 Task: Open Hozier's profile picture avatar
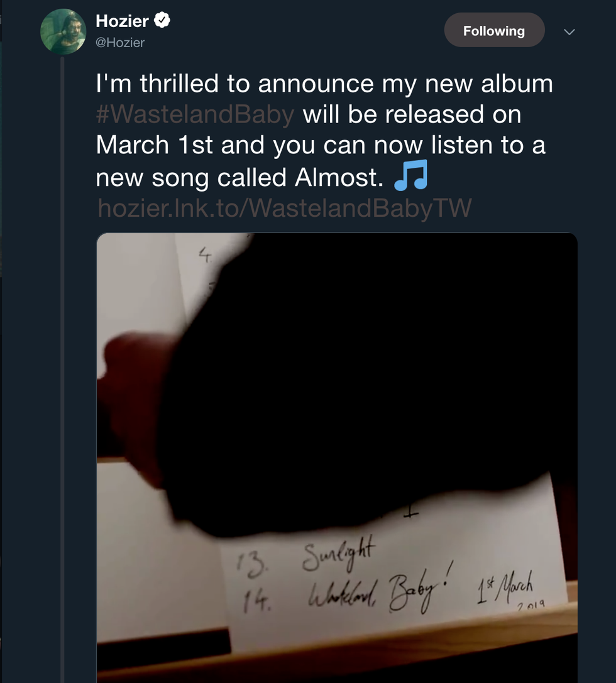[x=63, y=32]
